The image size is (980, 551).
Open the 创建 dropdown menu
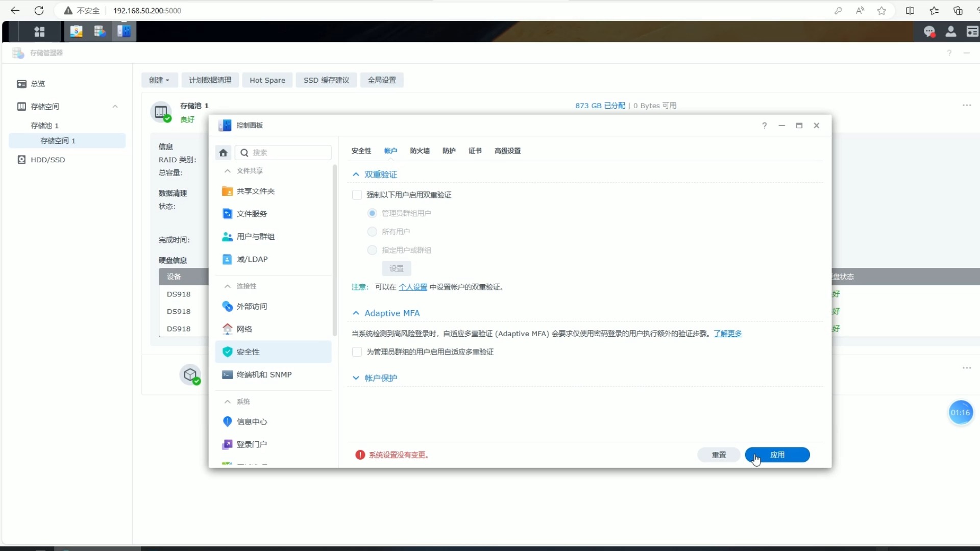(x=159, y=80)
